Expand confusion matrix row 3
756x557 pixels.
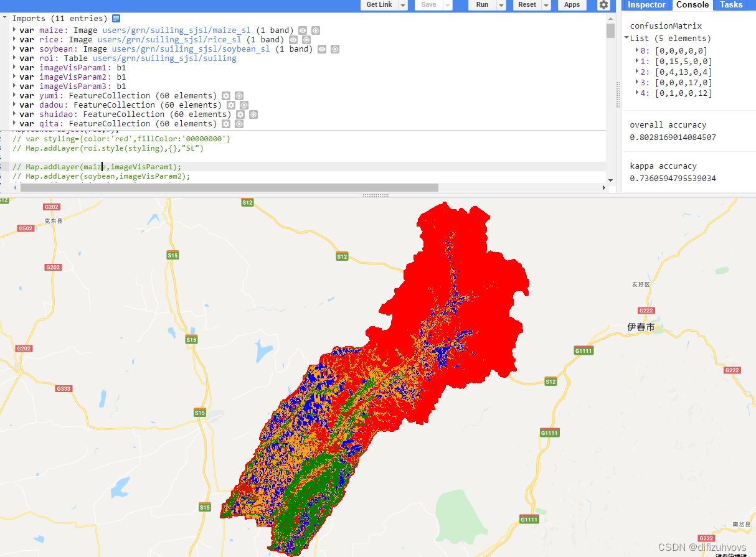(637, 82)
